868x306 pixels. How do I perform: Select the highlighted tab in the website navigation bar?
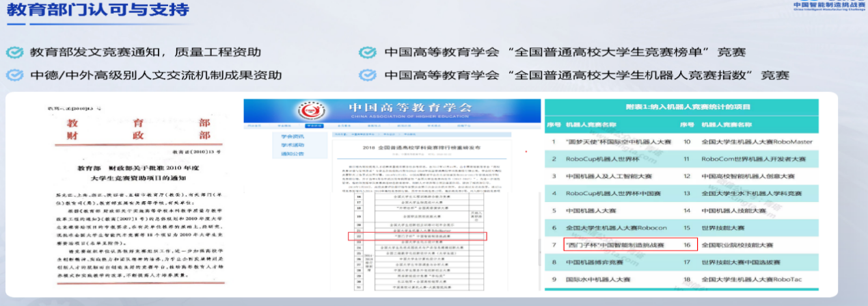(x=314, y=126)
